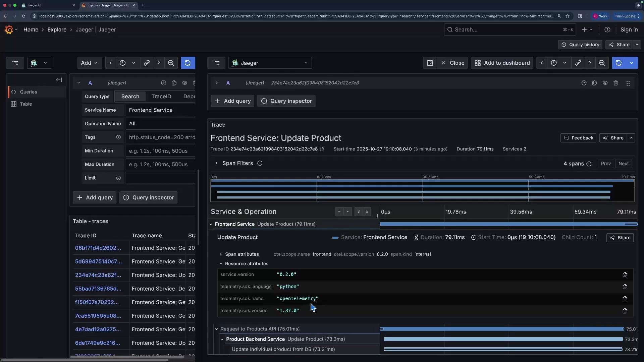This screenshot has height=362, width=644.
Task: Copy service.version attribute value
Action: click(625, 275)
